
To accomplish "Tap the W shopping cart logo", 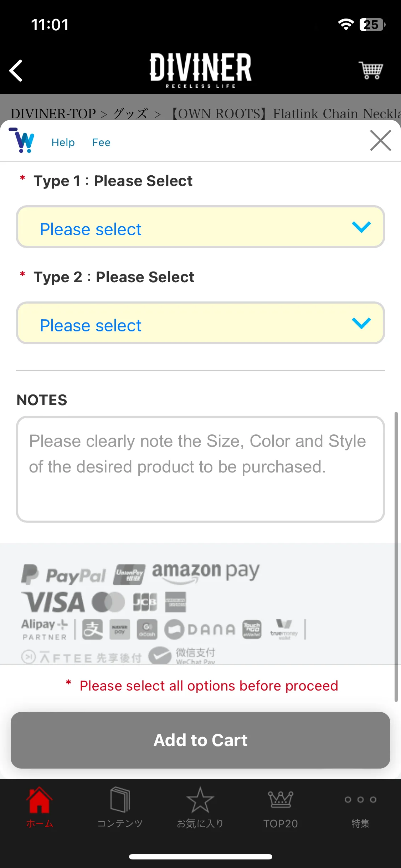I will pos(22,140).
